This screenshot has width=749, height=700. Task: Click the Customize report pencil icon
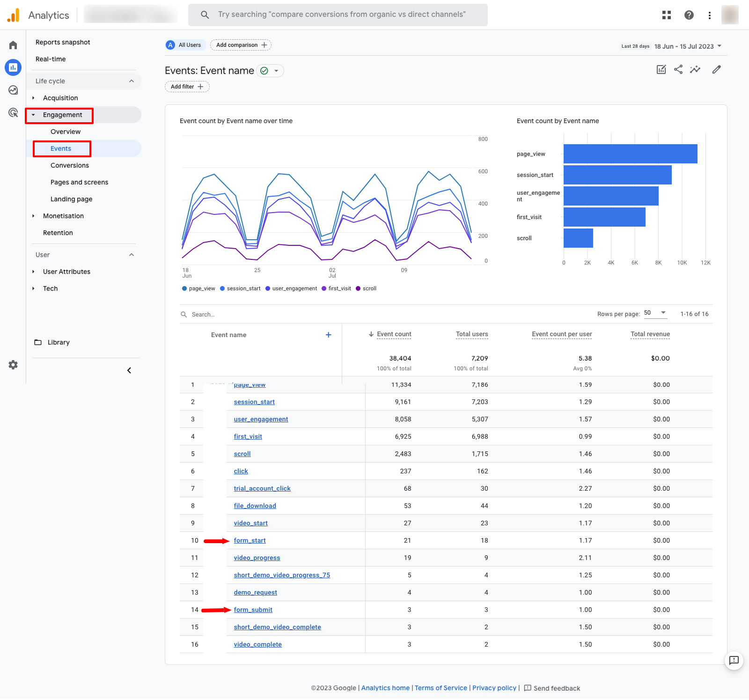coord(716,70)
